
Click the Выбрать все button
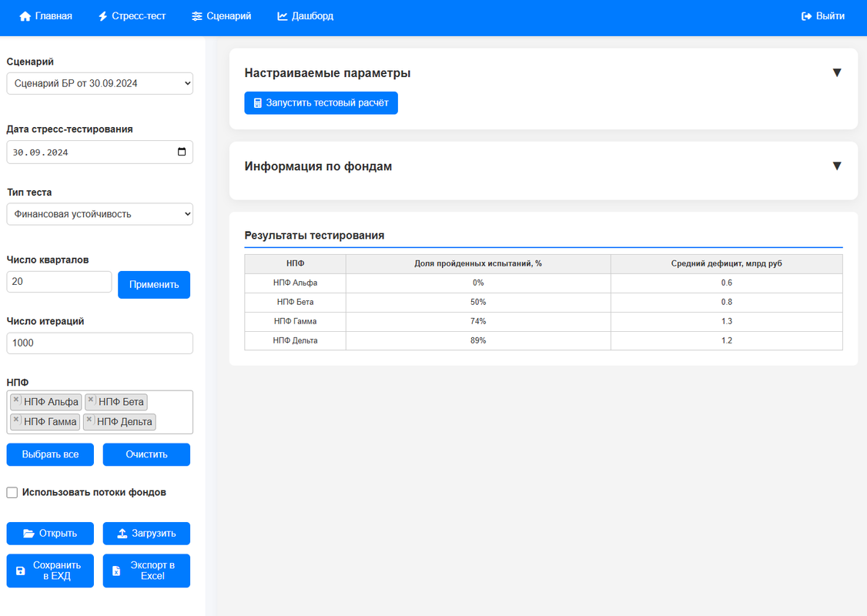50,454
